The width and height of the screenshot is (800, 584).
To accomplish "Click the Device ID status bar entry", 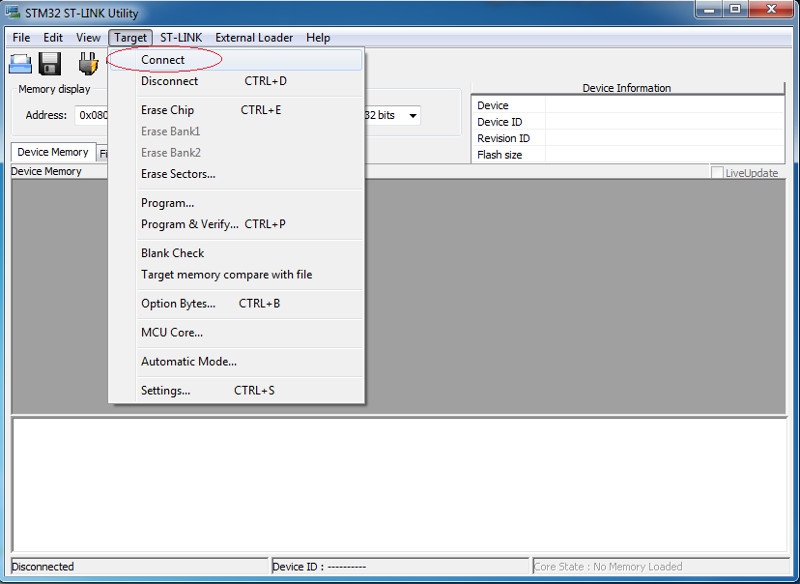I will point(401,567).
